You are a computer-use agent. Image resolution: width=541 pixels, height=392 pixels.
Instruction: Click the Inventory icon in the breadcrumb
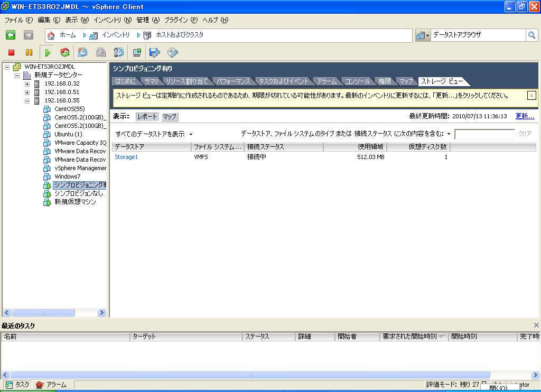click(x=93, y=35)
